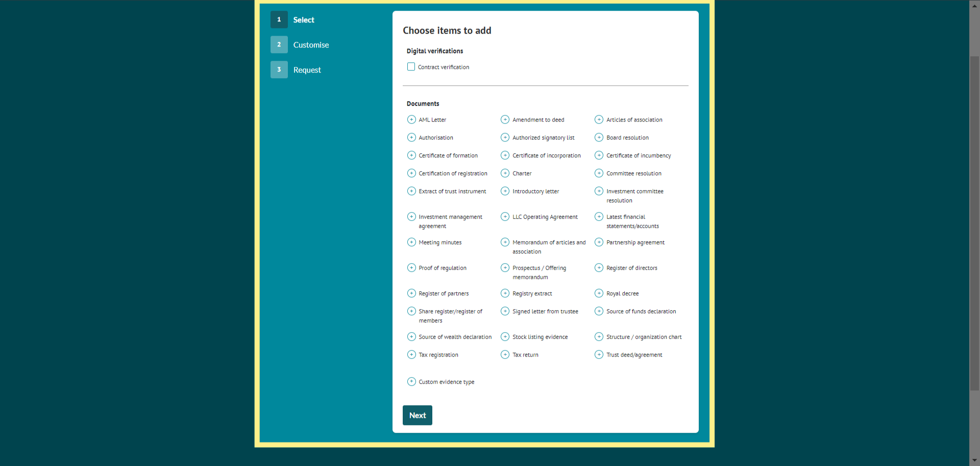Select Registry extract text
Viewport: 980px width, 466px height.
(532, 294)
